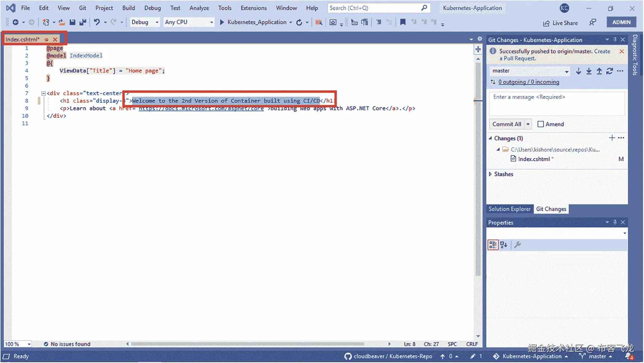Open the Build menu
The width and height of the screenshot is (644, 363).
tap(128, 8)
